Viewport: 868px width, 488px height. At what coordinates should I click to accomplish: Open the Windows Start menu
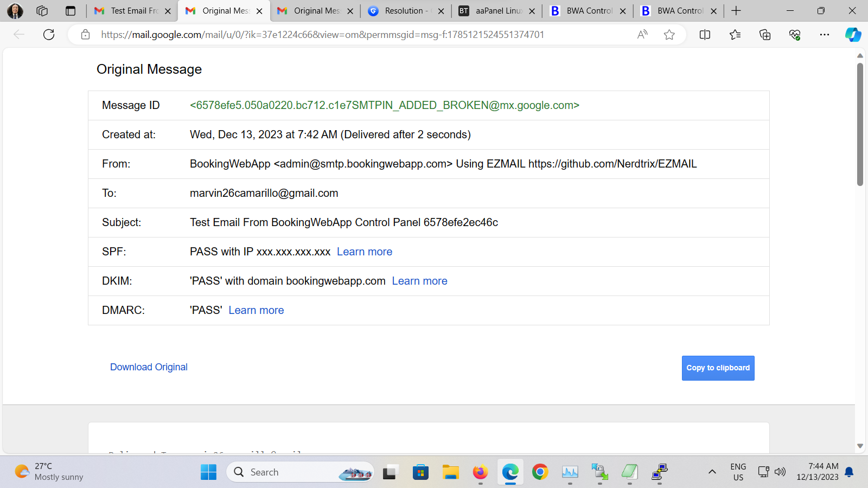point(208,472)
